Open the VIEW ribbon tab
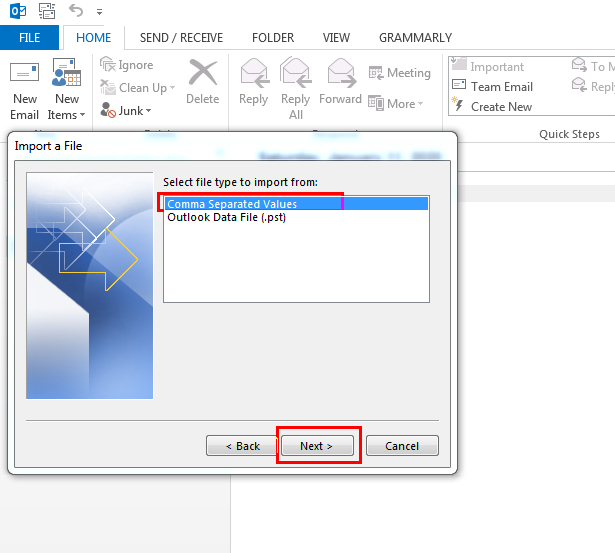 click(x=336, y=38)
